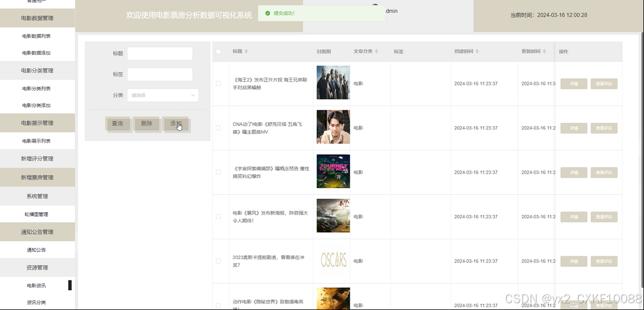Check the row for 电影《暴风》发布新海报
The image size is (644, 310).
point(219,217)
